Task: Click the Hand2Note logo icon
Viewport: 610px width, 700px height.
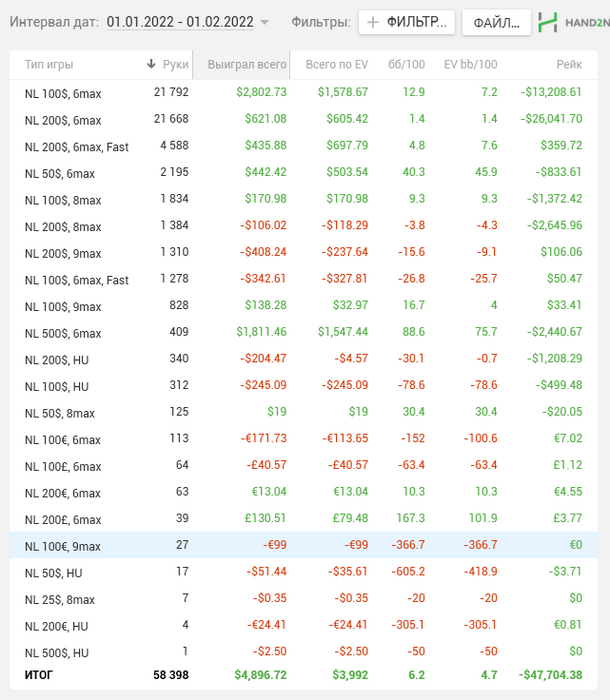Action: [x=547, y=22]
